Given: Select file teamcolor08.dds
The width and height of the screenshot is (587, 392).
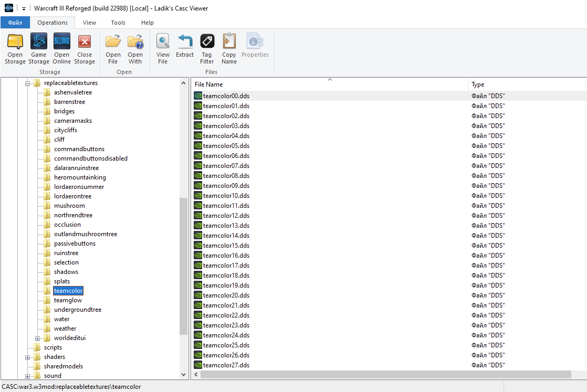Looking at the screenshot, I should (226, 176).
